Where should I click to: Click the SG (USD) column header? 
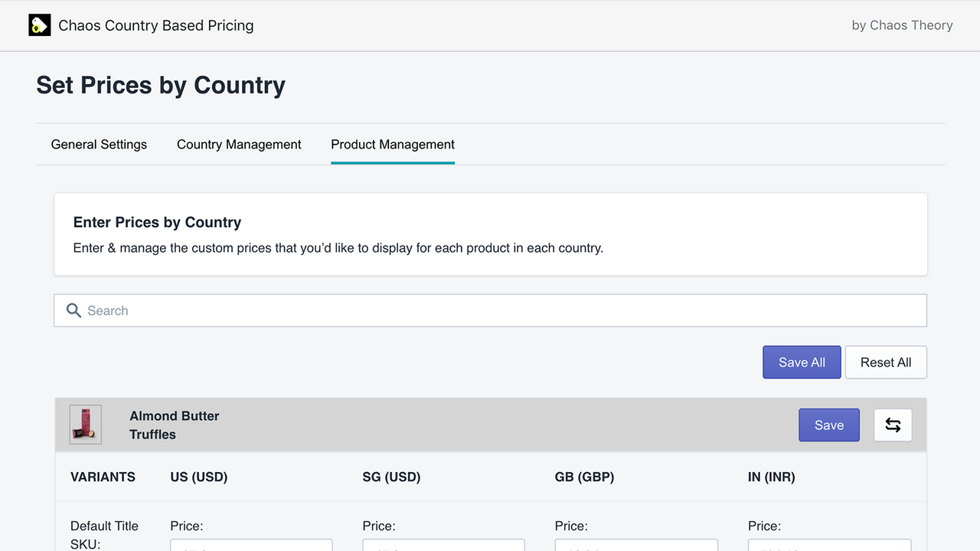[391, 476]
